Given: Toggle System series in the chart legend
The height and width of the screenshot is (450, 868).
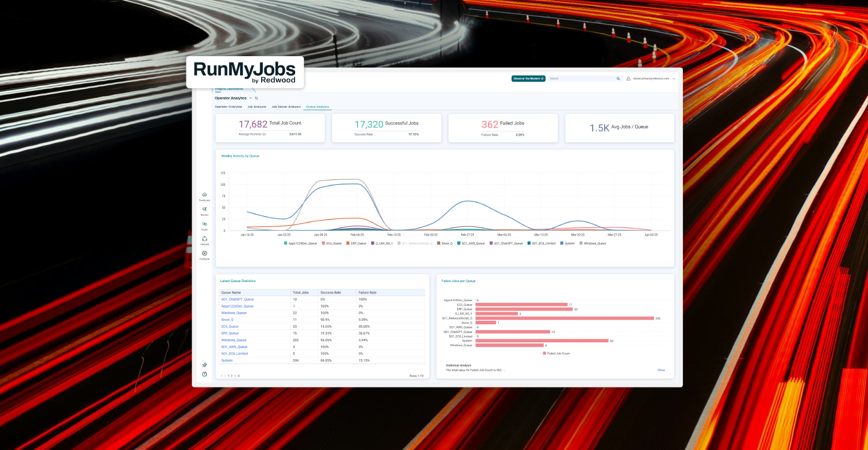Looking at the screenshot, I should (x=568, y=243).
